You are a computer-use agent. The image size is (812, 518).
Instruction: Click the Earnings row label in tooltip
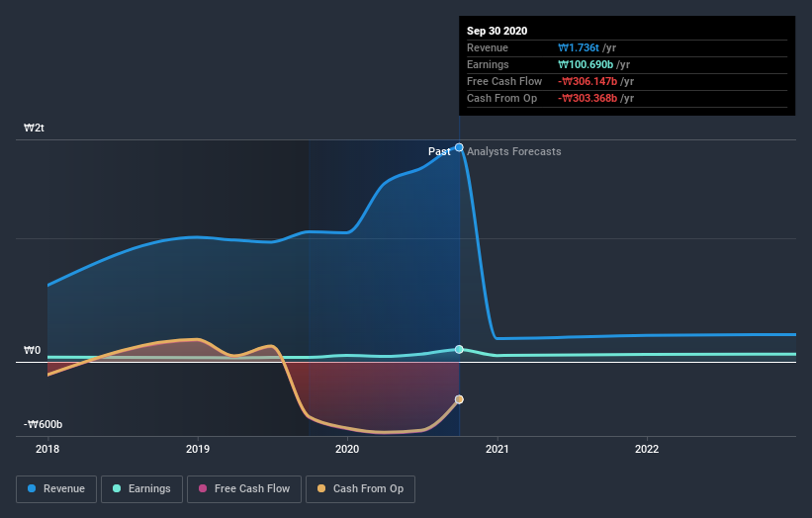pyautogui.click(x=488, y=64)
